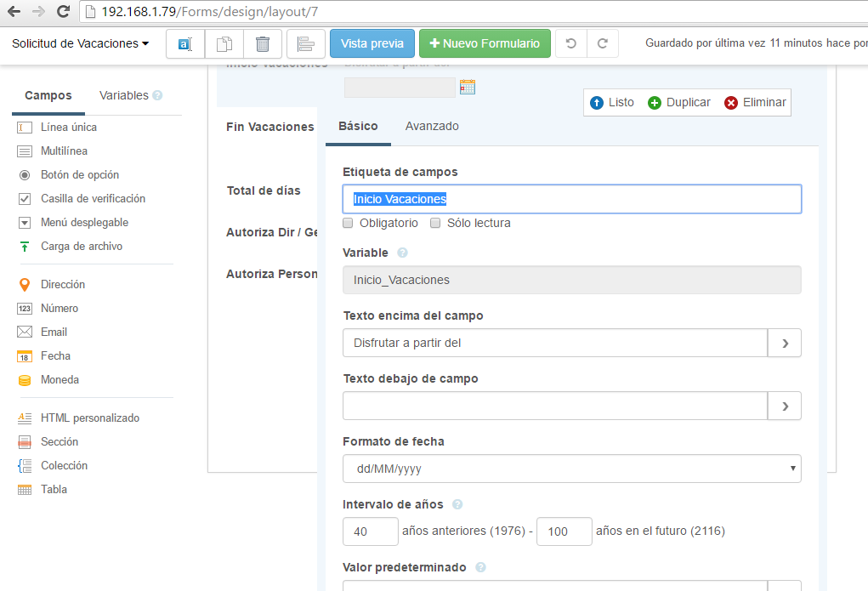Image resolution: width=868 pixels, height=591 pixels.
Task: Switch to the Variables tab
Action: [x=124, y=95]
